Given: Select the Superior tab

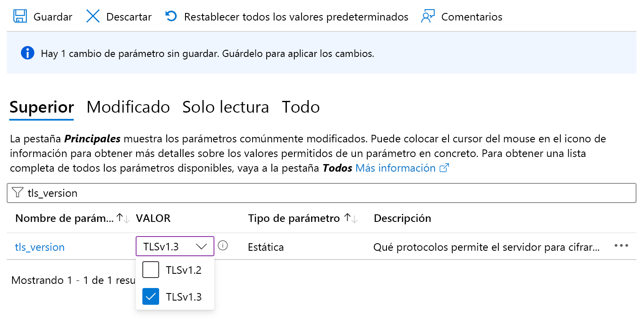Looking at the screenshot, I should click(x=41, y=107).
